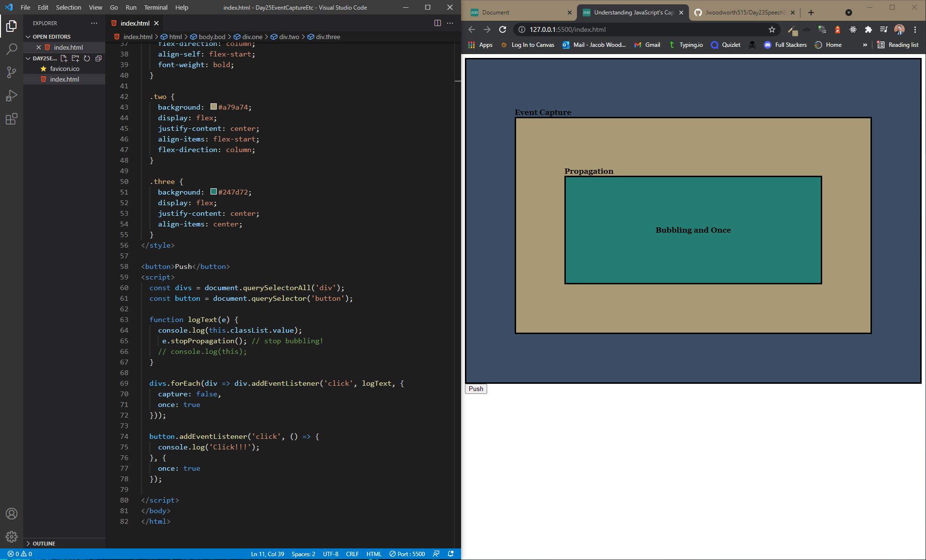Open editor More Actions ellipsis
The height and width of the screenshot is (560, 926).
pyautogui.click(x=450, y=23)
